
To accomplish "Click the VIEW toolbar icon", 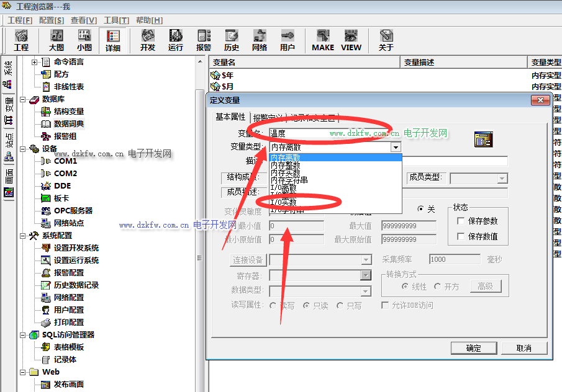I will [351, 40].
